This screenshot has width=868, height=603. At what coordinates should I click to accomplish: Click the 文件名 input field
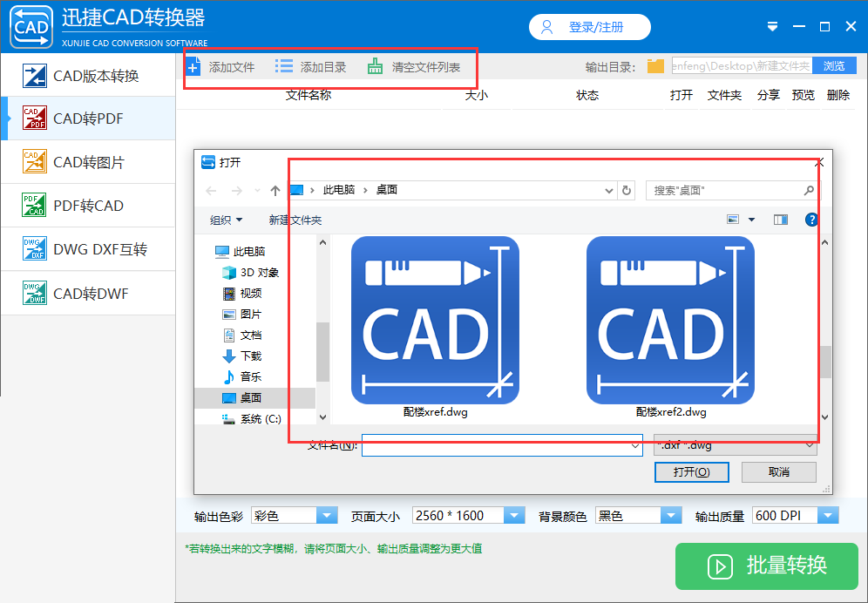pos(502,445)
